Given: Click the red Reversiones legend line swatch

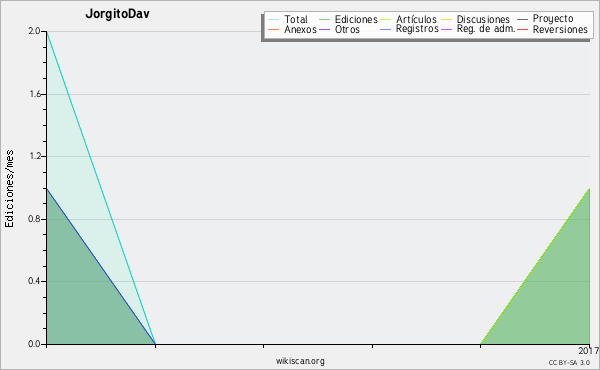Looking at the screenshot, I should pos(523,29).
